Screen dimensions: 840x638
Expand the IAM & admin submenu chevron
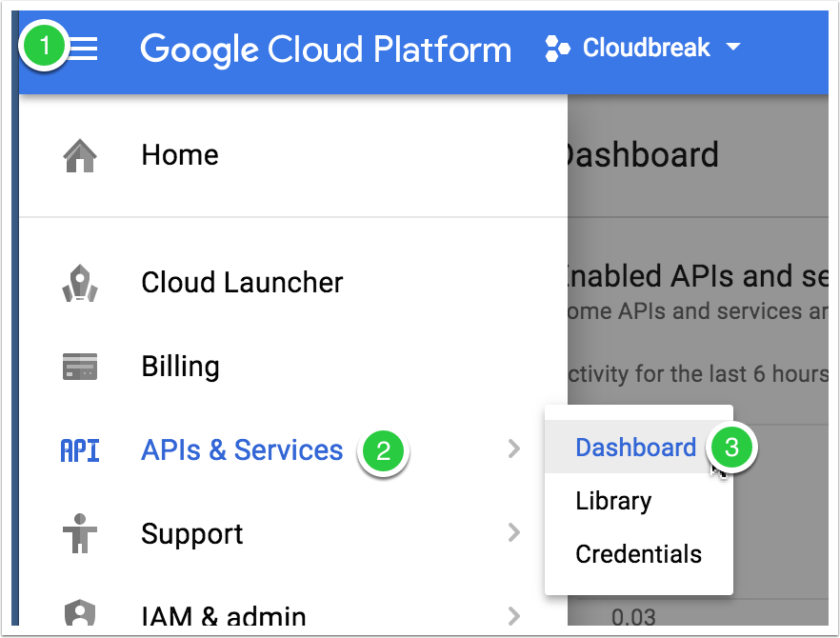(514, 616)
